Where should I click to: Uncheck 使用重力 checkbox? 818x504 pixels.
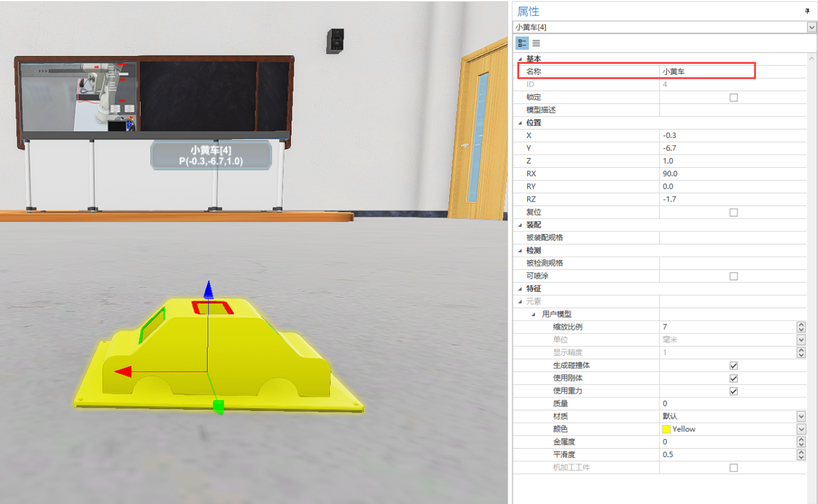[x=733, y=391]
